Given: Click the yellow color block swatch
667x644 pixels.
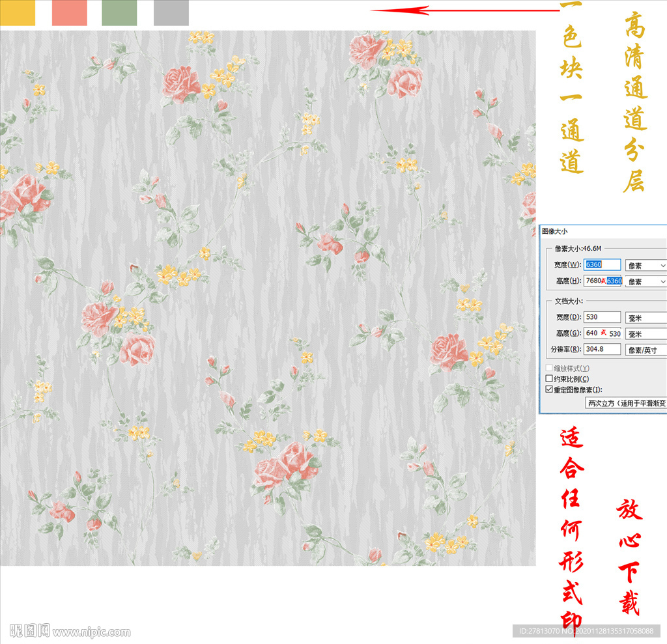Looking at the screenshot, I should click(x=18, y=13).
